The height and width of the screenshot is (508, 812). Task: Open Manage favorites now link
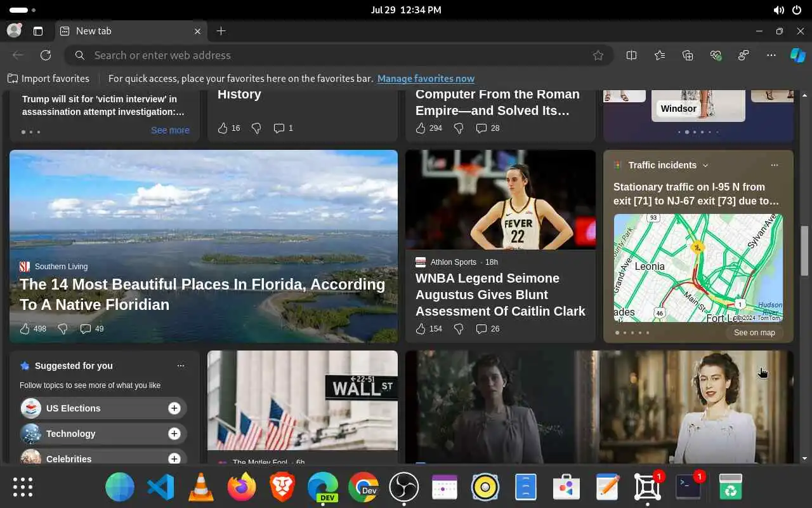click(x=426, y=79)
